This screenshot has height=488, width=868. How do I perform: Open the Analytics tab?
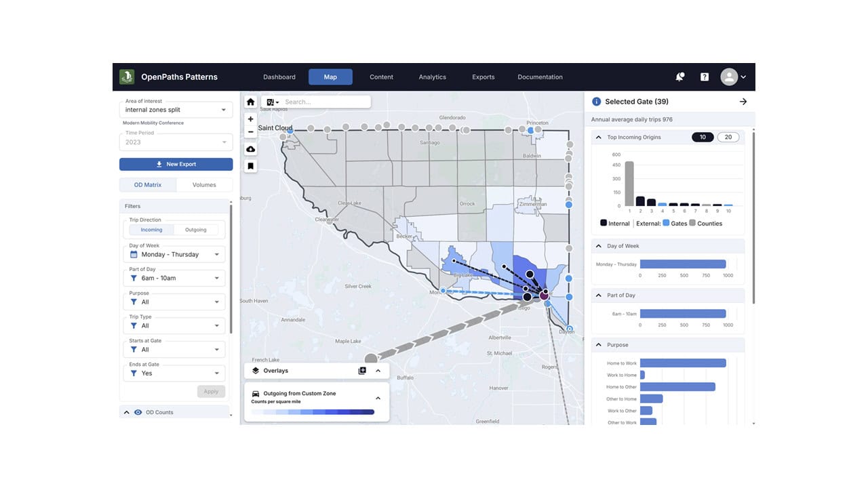[433, 77]
